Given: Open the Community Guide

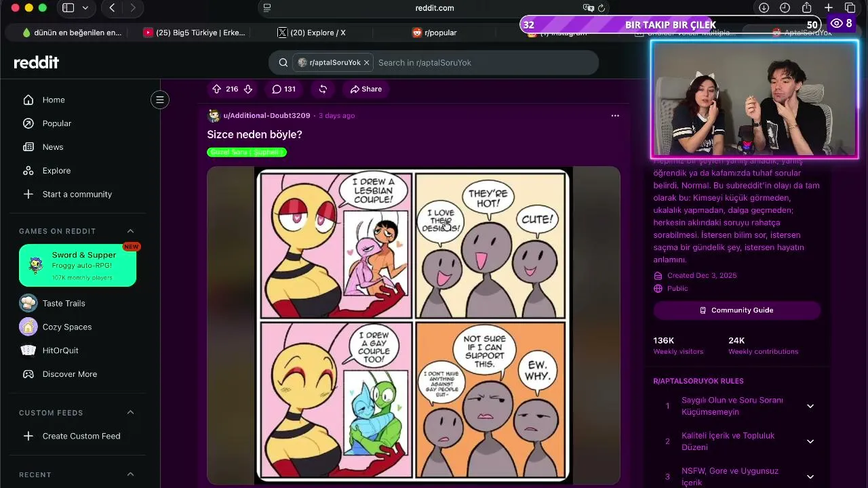Looking at the screenshot, I should (737, 310).
